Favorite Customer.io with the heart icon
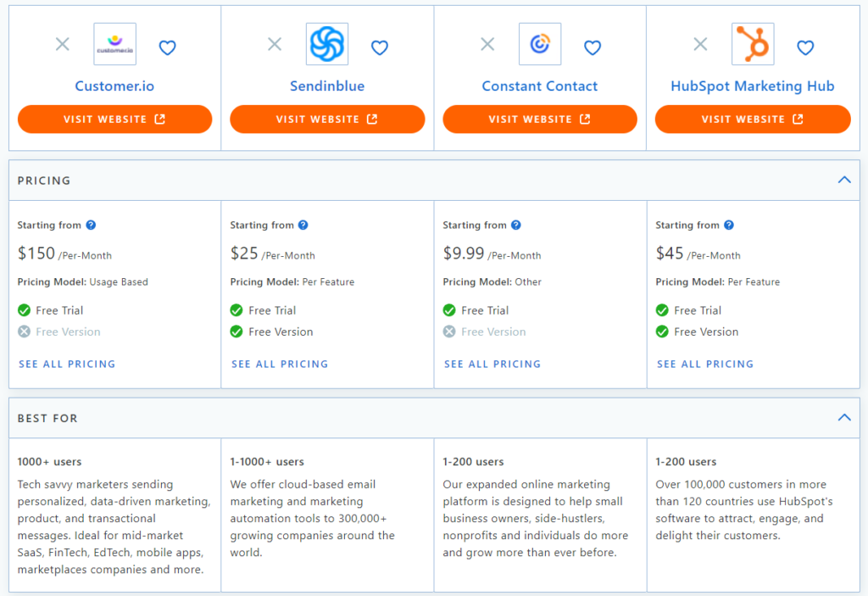868x596 pixels. (167, 47)
